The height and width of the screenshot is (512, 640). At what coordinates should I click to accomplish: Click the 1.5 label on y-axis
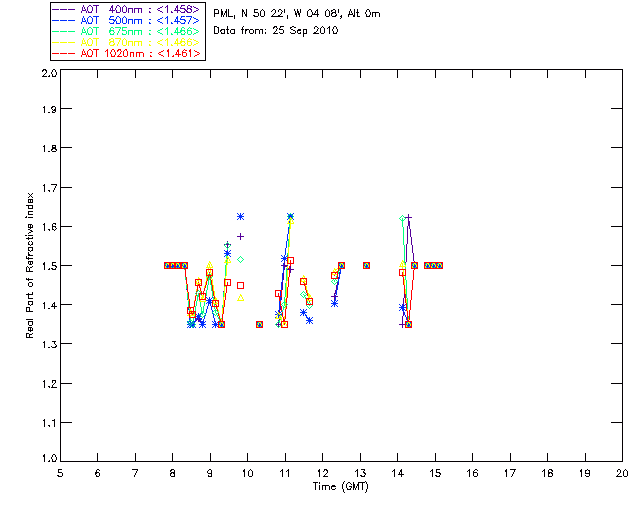49,266
